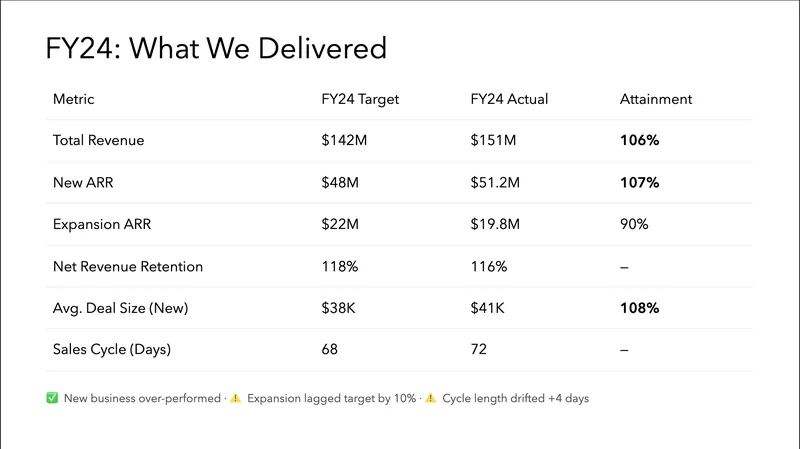The image size is (800, 449).
Task: Click the "Cycle length drifted +4 days" note
Action: point(515,398)
